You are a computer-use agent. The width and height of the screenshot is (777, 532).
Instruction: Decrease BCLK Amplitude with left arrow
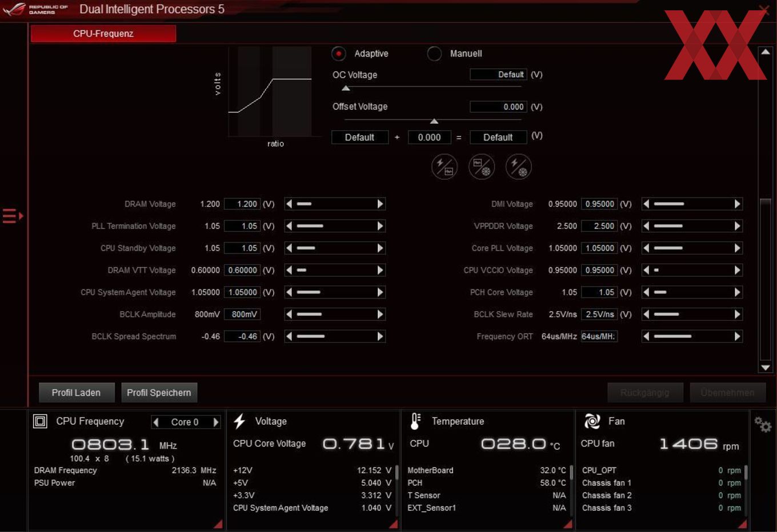(289, 314)
